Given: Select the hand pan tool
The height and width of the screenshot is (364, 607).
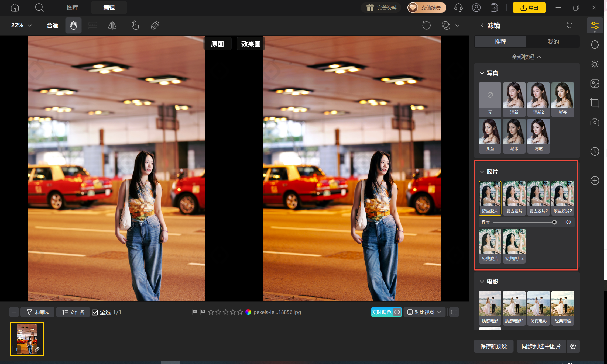Looking at the screenshot, I should [73, 25].
